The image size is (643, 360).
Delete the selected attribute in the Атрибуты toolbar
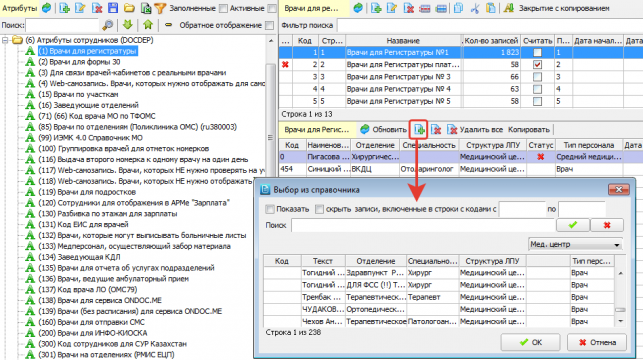(x=97, y=8)
